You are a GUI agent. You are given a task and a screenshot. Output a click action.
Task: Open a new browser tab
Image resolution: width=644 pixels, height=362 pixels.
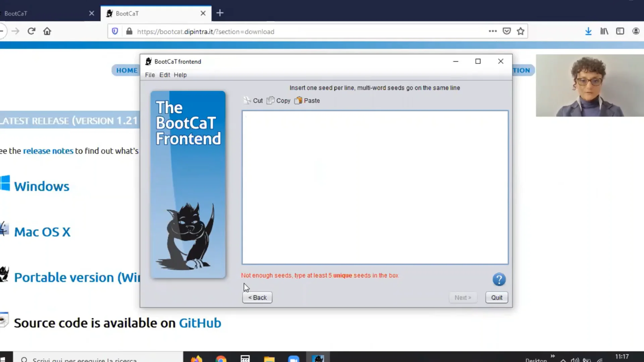[220, 13]
